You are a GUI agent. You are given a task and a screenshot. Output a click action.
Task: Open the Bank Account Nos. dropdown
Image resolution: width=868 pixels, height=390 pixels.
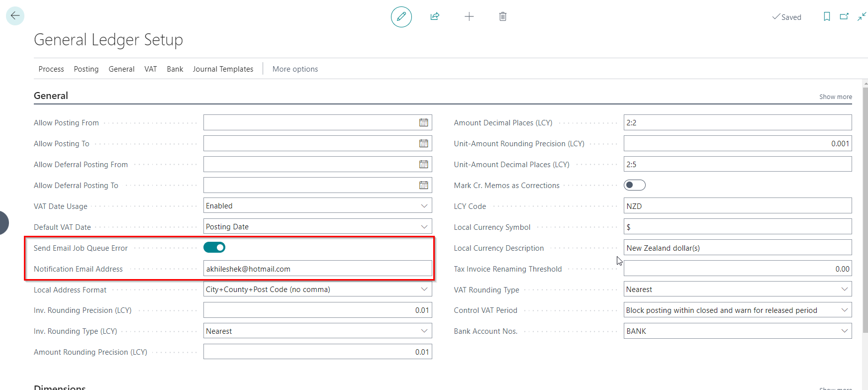pyautogui.click(x=844, y=331)
